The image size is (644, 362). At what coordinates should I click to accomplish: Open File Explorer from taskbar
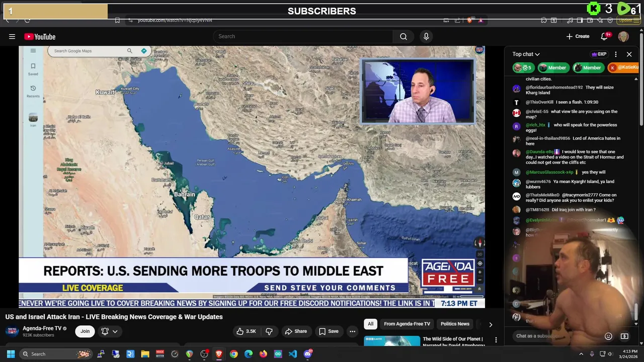145,354
